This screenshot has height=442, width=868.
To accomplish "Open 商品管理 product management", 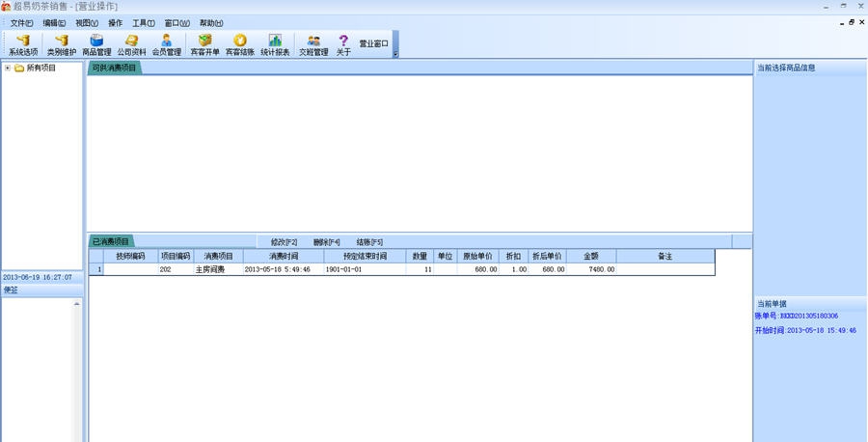I will [96, 44].
